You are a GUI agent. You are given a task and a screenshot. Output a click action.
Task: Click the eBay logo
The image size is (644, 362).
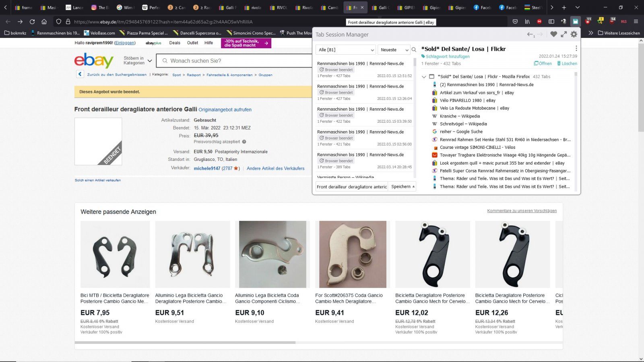click(94, 61)
